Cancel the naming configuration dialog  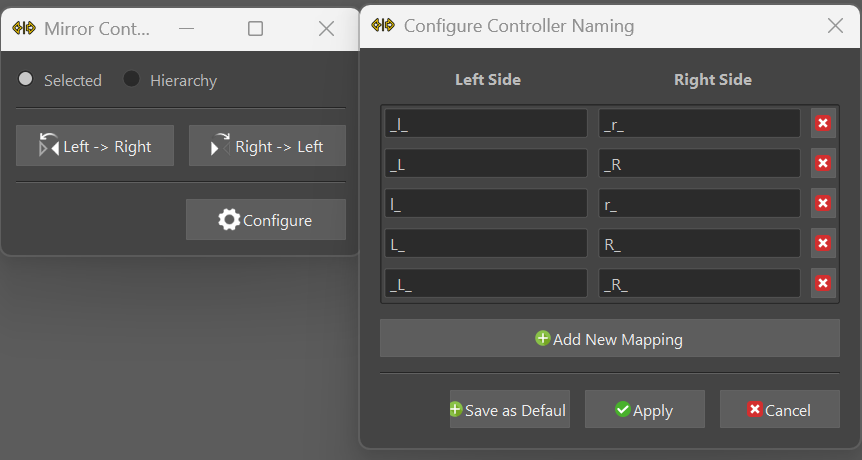[x=779, y=410]
